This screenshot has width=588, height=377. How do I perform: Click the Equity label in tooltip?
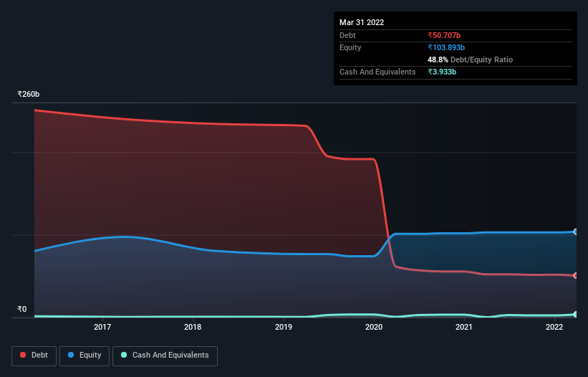pos(350,47)
